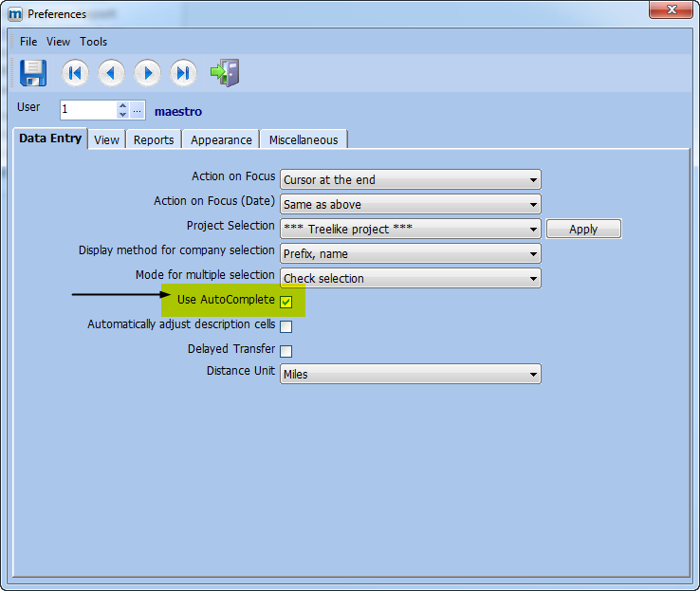
Task: Click the Exit door icon
Action: pyautogui.click(x=225, y=73)
